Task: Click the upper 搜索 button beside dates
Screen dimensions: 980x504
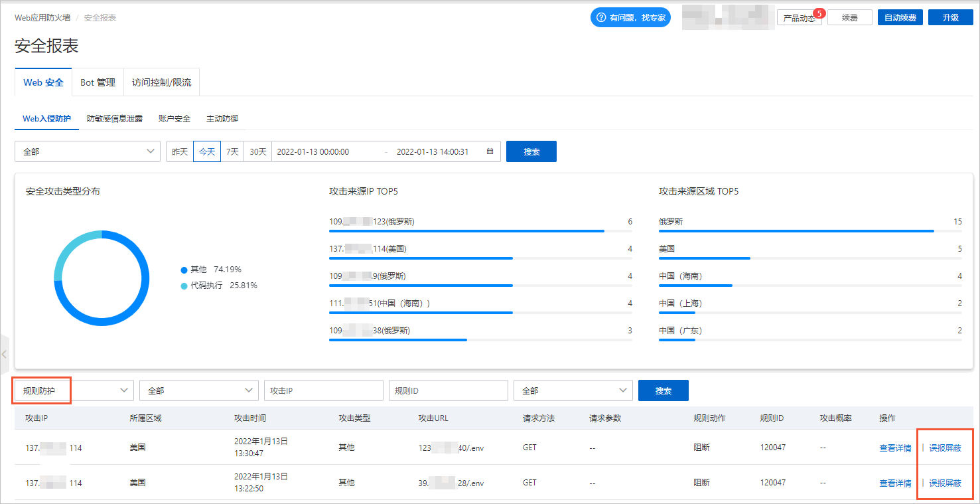Action: [x=531, y=151]
